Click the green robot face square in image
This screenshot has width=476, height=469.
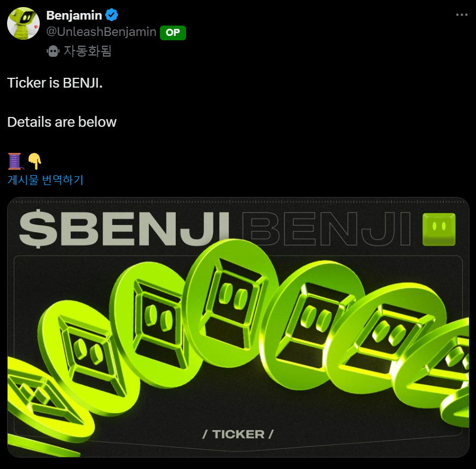439,229
